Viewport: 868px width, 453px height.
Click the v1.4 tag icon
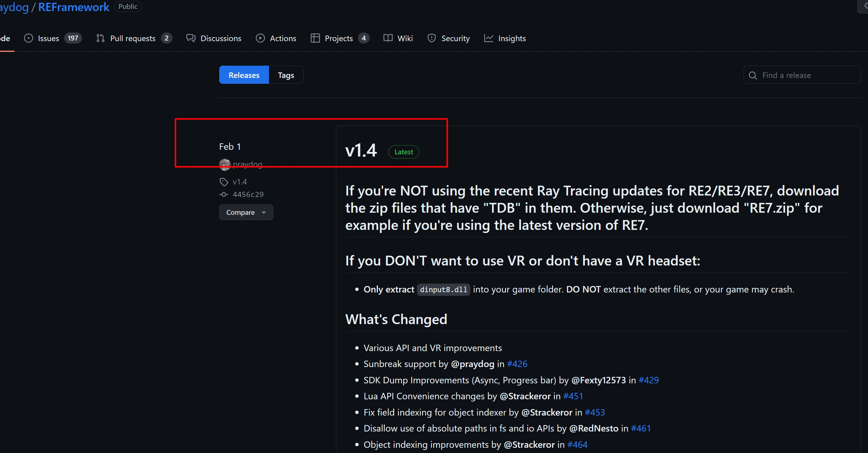pos(224,182)
